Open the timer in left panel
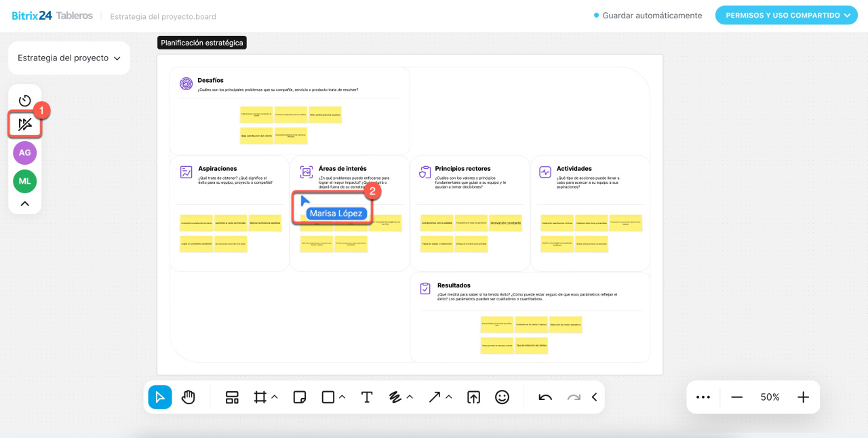The image size is (868, 438). [x=25, y=100]
